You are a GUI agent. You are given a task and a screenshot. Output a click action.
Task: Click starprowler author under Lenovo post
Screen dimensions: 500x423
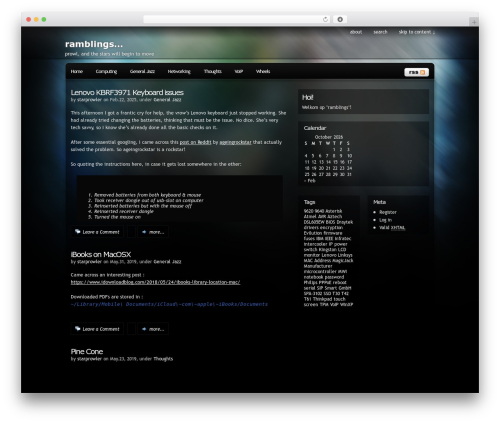pyautogui.click(x=89, y=100)
